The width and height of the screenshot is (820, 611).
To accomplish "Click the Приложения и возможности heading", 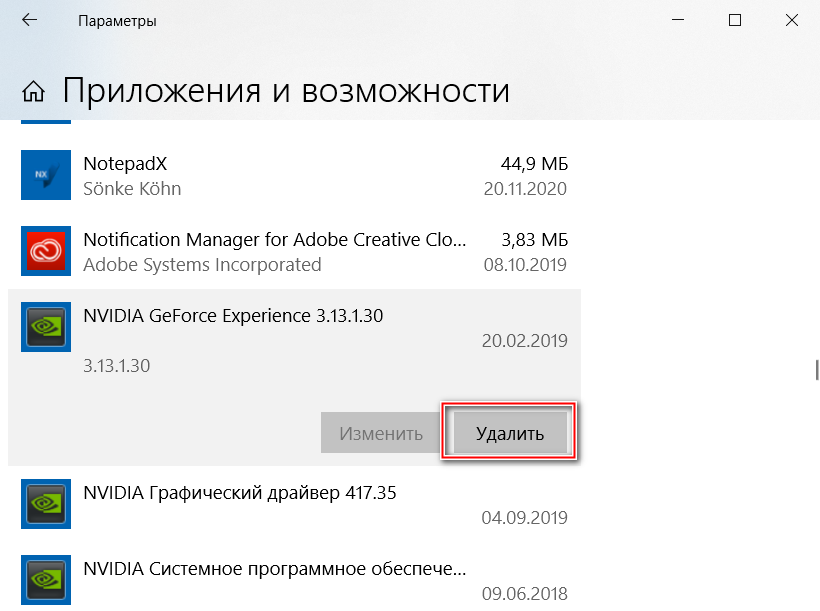I will 286,91.
